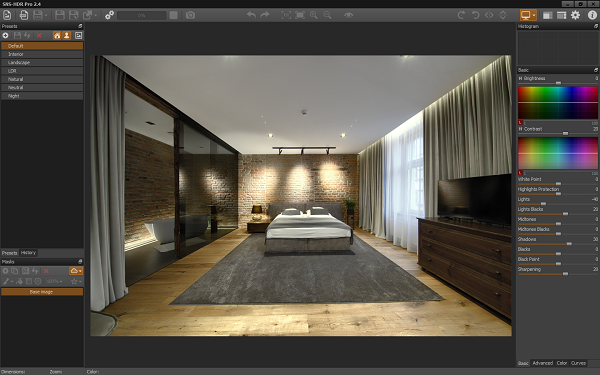Undock the Presets panel

80,26
